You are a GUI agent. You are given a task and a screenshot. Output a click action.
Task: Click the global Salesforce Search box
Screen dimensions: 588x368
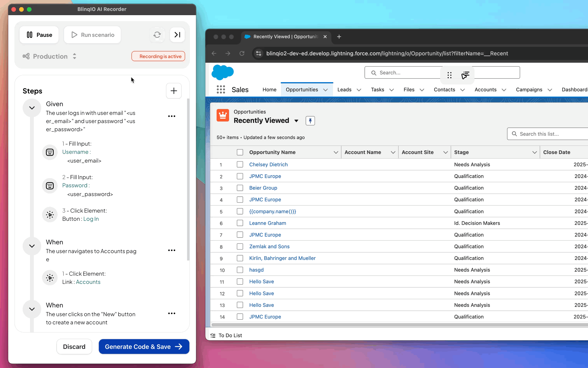pyautogui.click(x=442, y=72)
